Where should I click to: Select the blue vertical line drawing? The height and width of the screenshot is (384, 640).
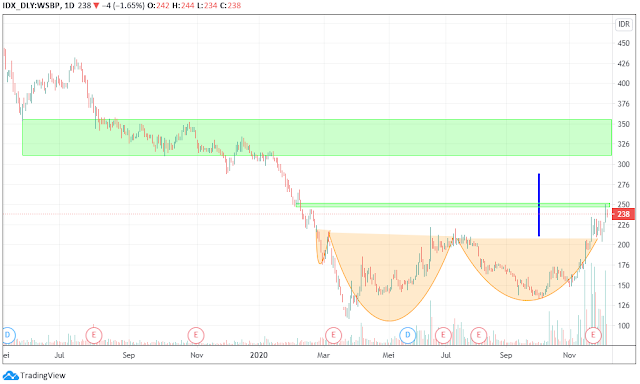tap(539, 205)
